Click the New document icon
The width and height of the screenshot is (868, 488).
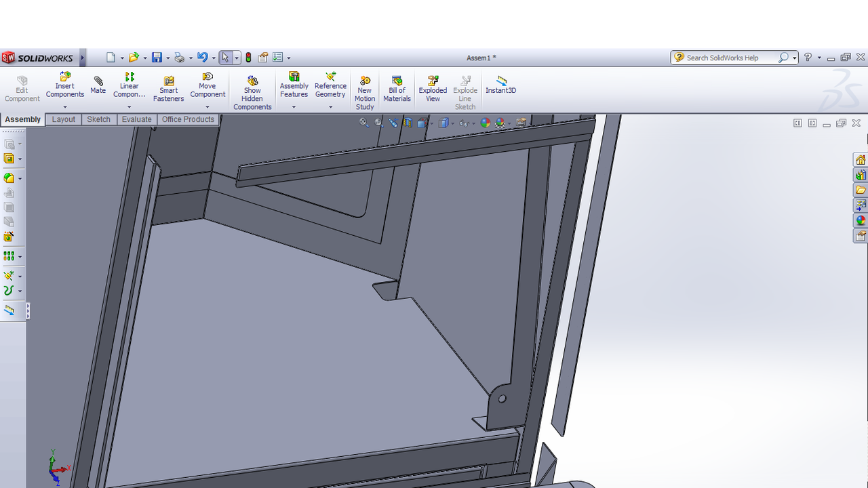[111, 58]
